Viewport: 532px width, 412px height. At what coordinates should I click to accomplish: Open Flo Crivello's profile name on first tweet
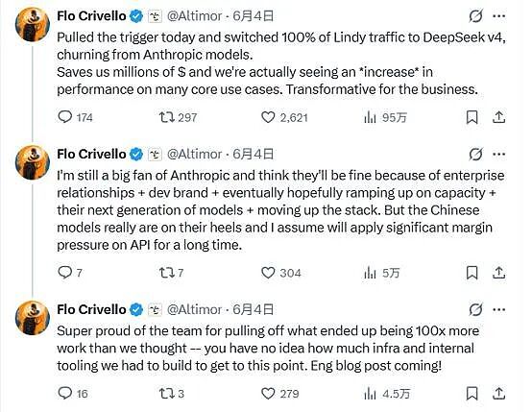(91, 16)
